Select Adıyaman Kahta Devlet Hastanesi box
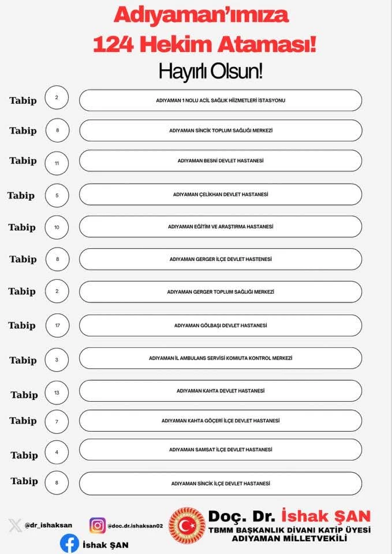The image size is (392, 554). click(221, 391)
